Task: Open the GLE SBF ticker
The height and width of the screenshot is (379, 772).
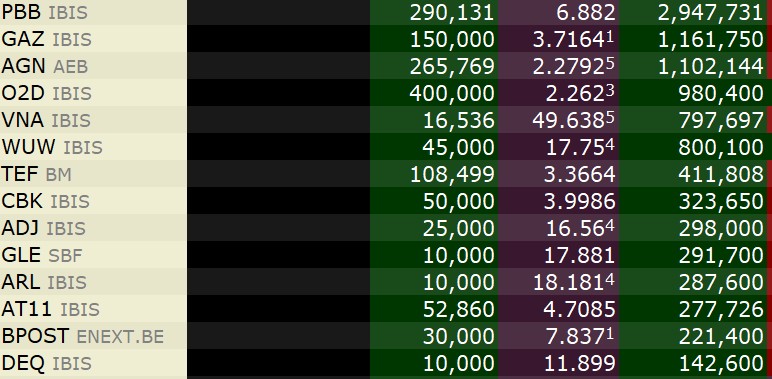Action: [x=42, y=255]
